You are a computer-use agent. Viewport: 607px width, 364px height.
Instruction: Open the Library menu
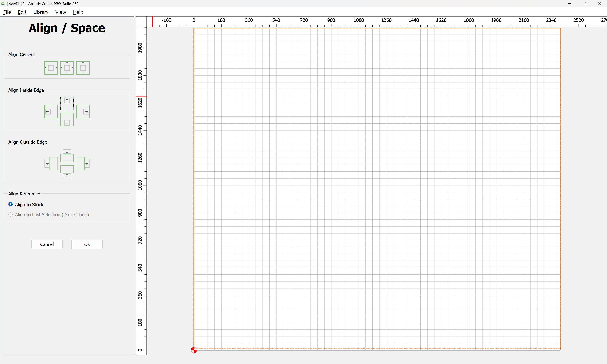click(x=41, y=12)
